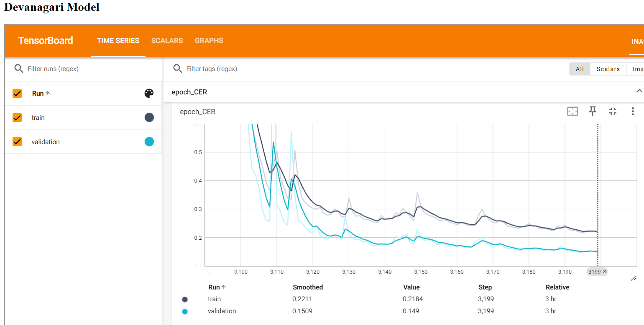This screenshot has height=325, width=644.
Task: Sort the data table by Run header
Action: (217, 287)
